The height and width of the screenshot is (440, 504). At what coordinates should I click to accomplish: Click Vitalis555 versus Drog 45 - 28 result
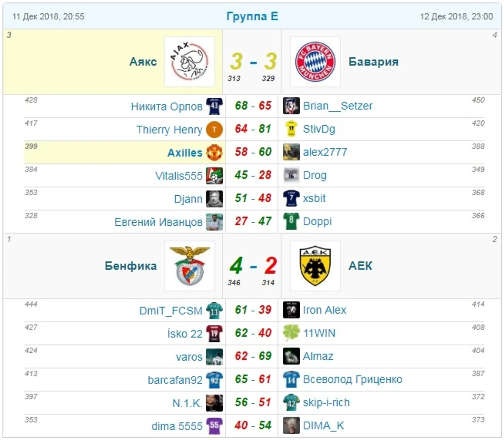[x=253, y=175]
